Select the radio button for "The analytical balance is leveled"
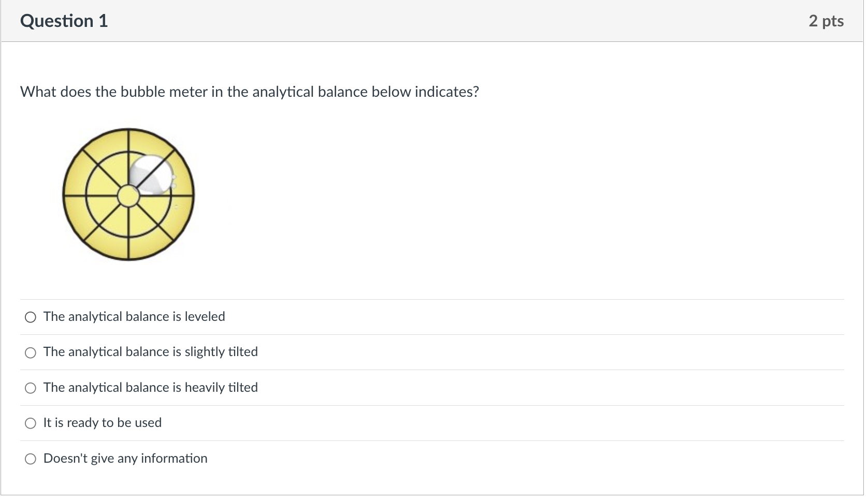The width and height of the screenshot is (868, 501). [x=30, y=317]
